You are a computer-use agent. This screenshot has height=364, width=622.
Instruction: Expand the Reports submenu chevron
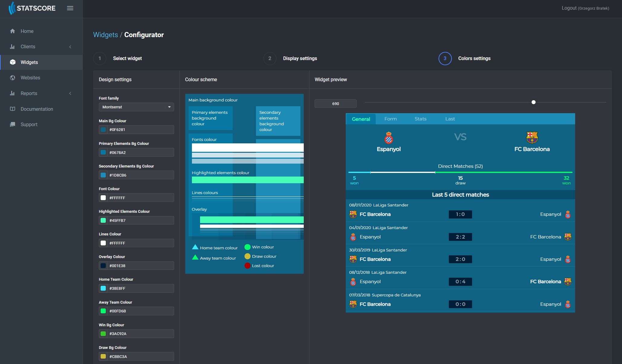[70, 93]
